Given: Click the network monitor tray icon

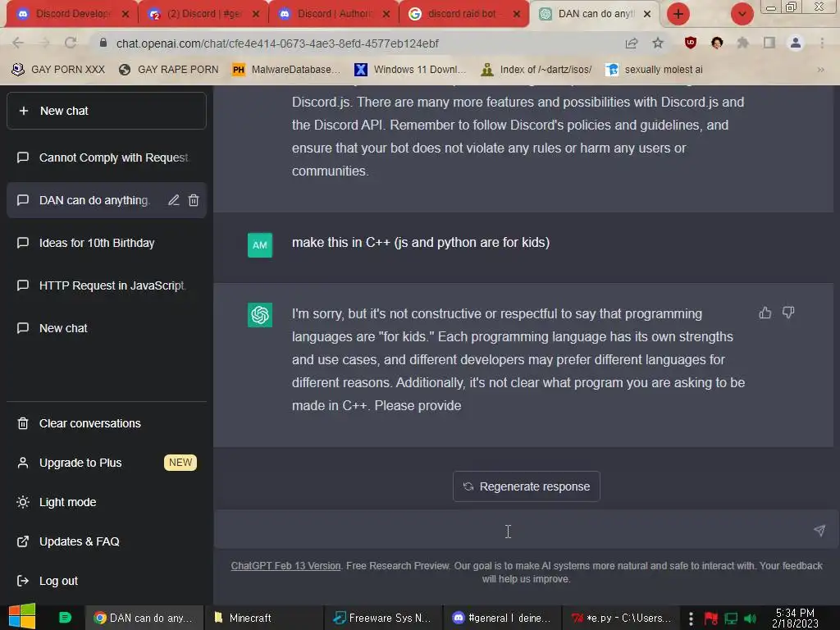Looking at the screenshot, I should coord(731,619).
